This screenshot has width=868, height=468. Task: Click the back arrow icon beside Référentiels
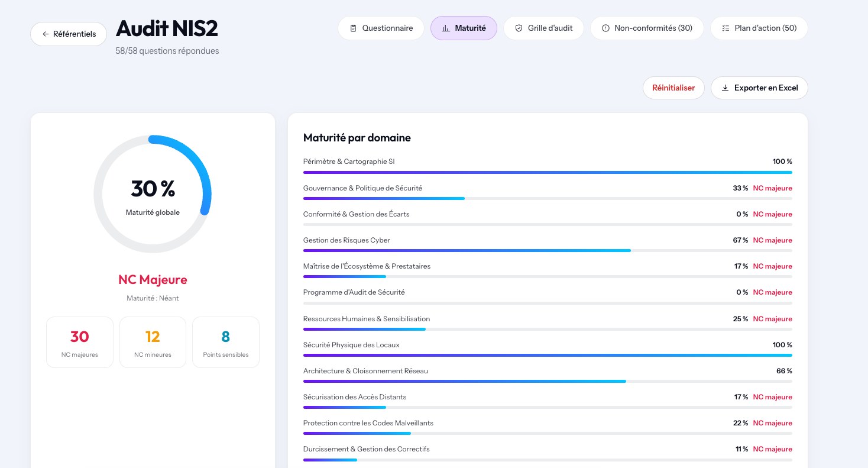click(x=46, y=34)
